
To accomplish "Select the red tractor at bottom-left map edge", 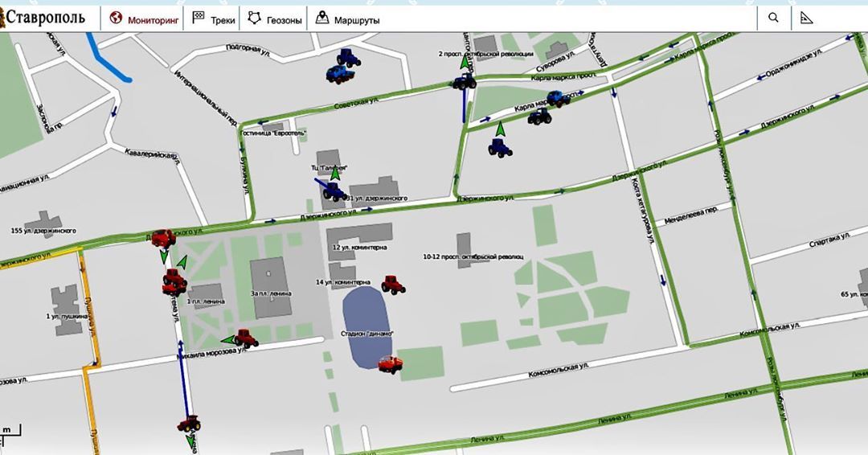I will 189,423.
